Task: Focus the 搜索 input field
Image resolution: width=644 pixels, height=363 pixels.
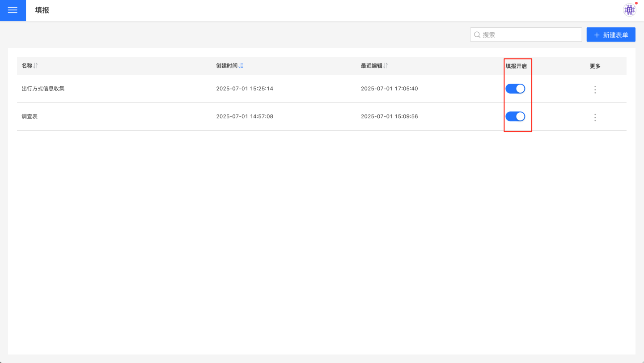Action: click(x=530, y=34)
